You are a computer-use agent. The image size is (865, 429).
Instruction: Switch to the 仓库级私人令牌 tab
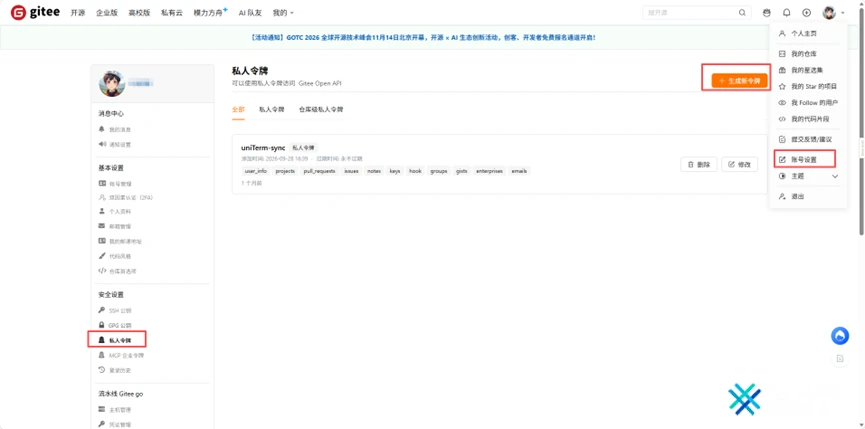click(321, 110)
